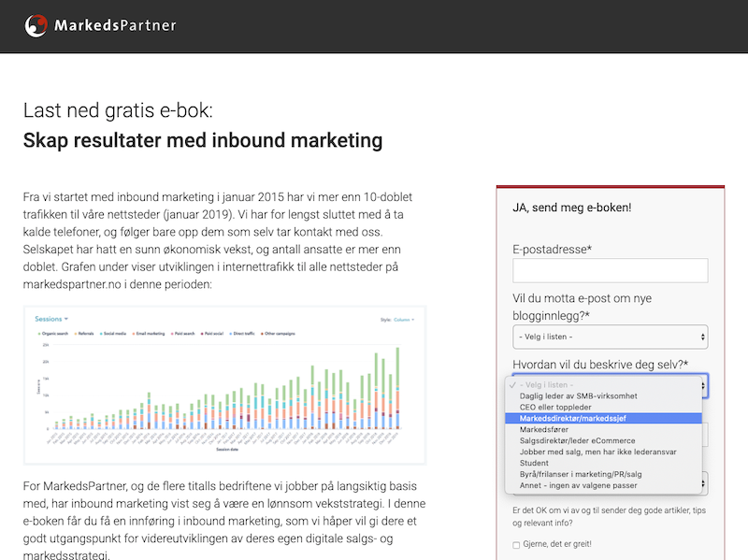The height and width of the screenshot is (560, 748).
Task: Click the 'Other campaigns' chart legend item
Action: click(x=278, y=334)
